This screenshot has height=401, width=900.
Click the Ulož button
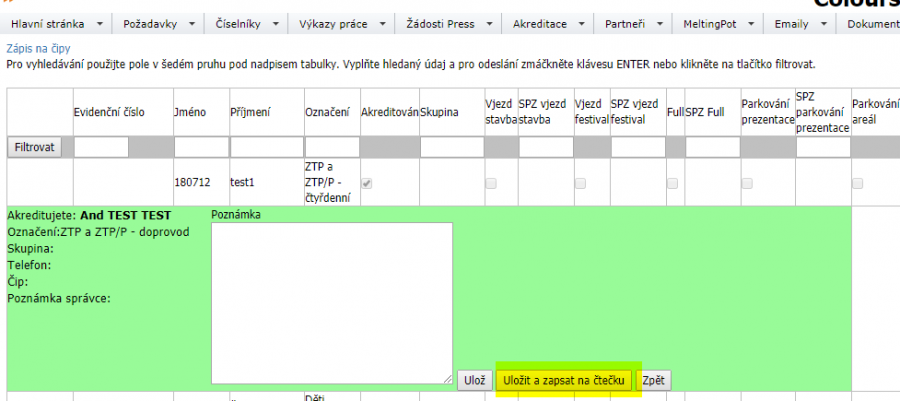coord(474,380)
